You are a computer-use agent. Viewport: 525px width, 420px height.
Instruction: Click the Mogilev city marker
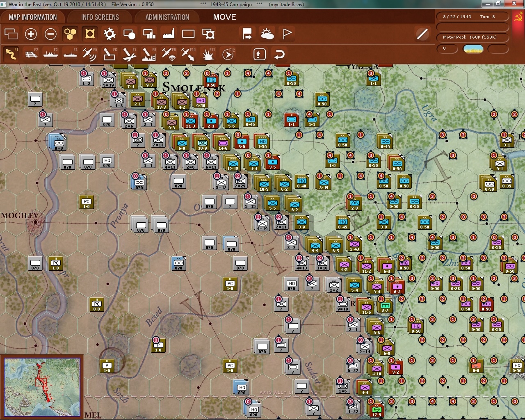click(x=36, y=222)
